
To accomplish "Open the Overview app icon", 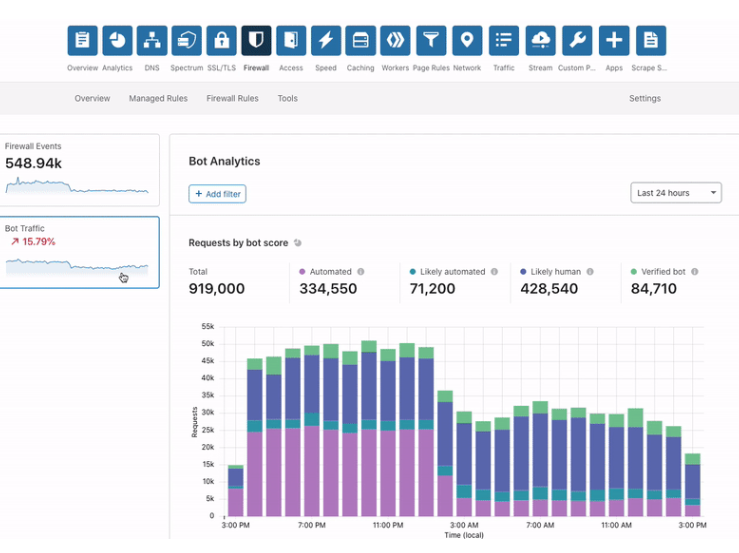I will click(82, 41).
